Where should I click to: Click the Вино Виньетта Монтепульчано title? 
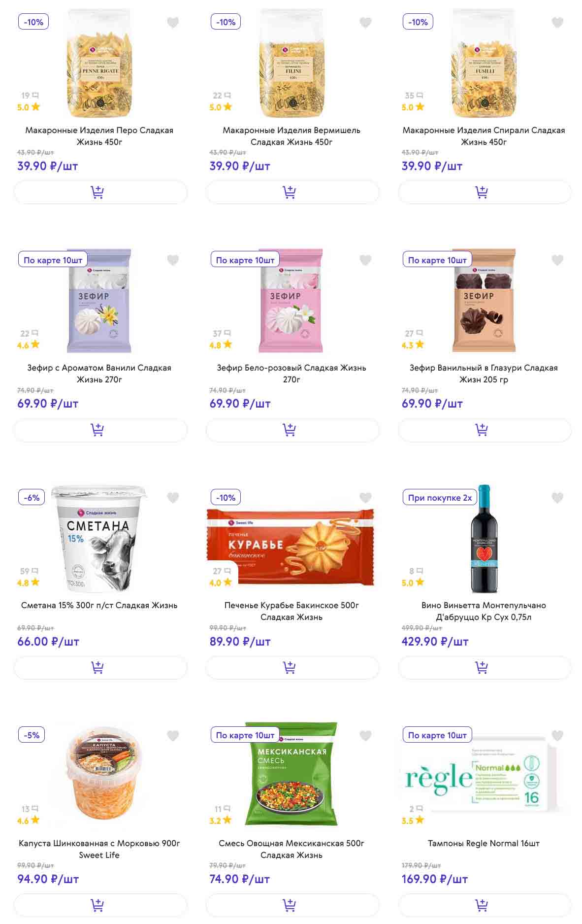[x=484, y=611]
